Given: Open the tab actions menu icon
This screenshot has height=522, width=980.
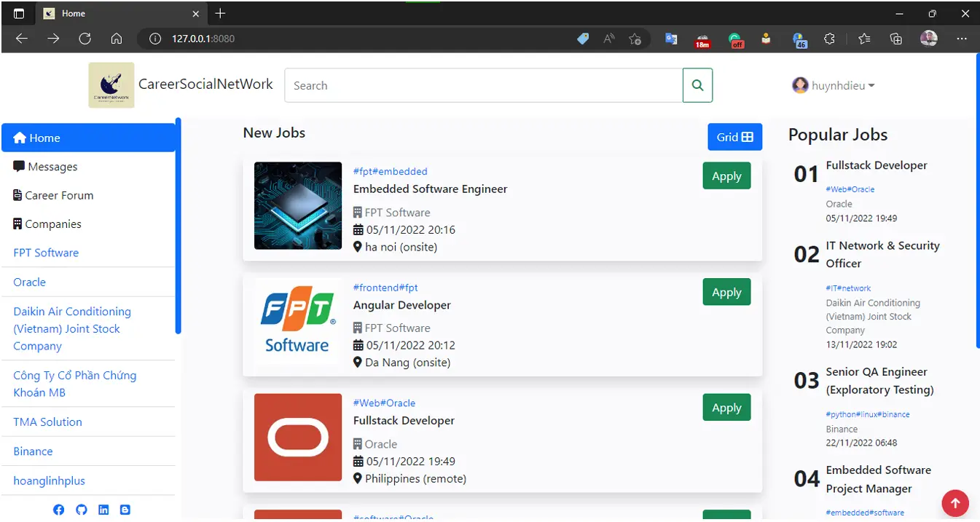Looking at the screenshot, I should tap(19, 13).
